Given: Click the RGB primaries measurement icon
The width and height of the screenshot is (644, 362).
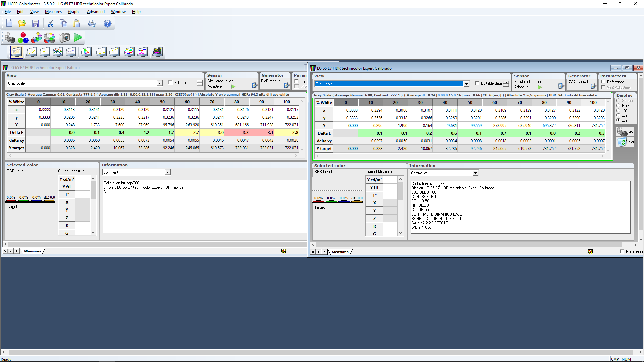Looking at the screenshot, I should [x=23, y=38].
